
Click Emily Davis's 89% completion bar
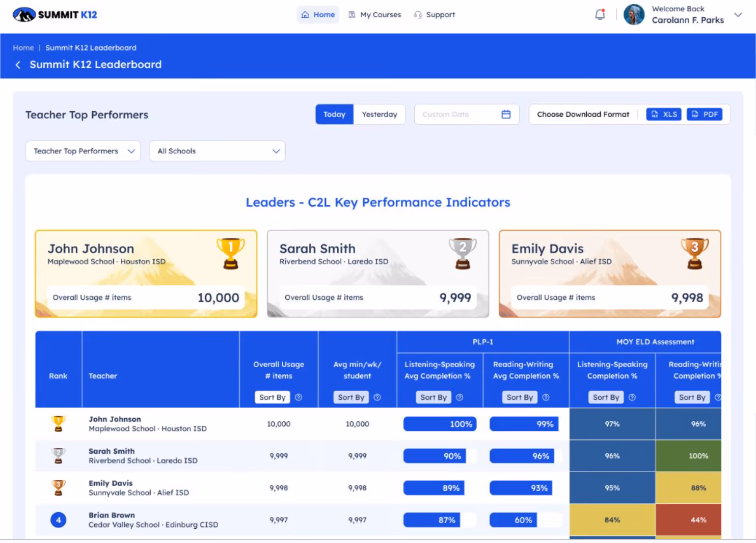tap(434, 488)
